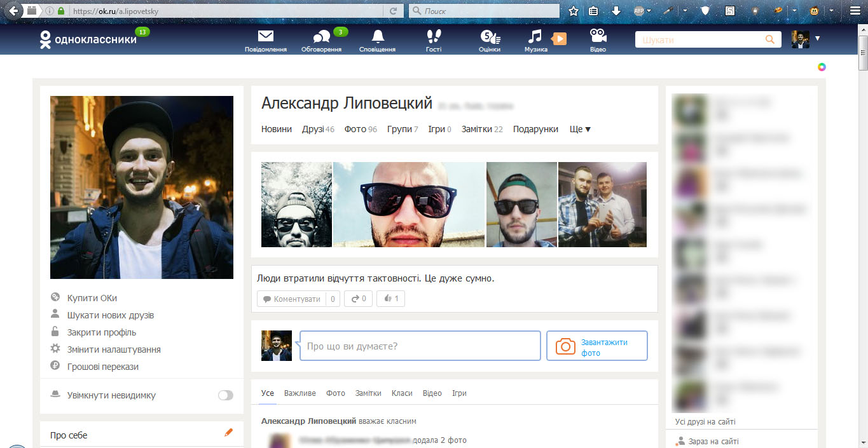Open Обговорення with 3 notifications
This screenshot has height=448, width=868.
coord(321,36)
